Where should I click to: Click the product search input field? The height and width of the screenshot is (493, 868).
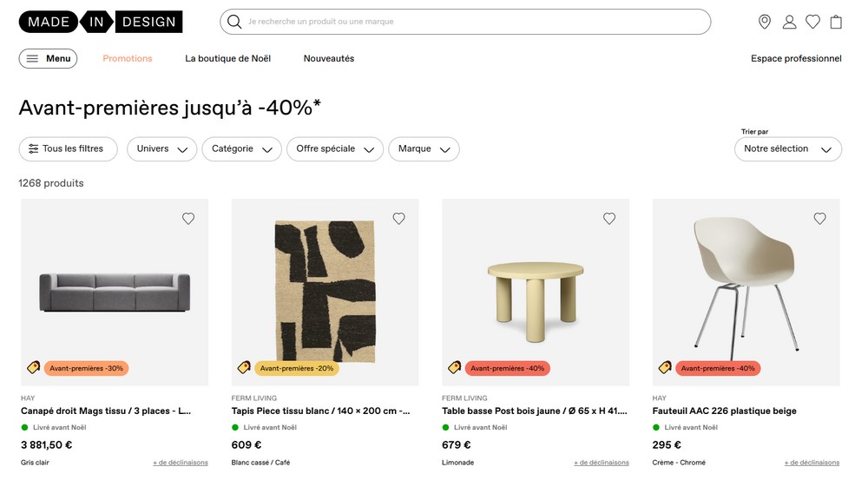(469, 22)
